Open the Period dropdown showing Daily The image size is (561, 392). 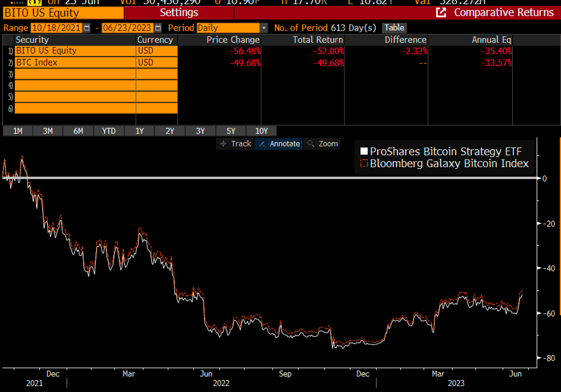(x=264, y=28)
